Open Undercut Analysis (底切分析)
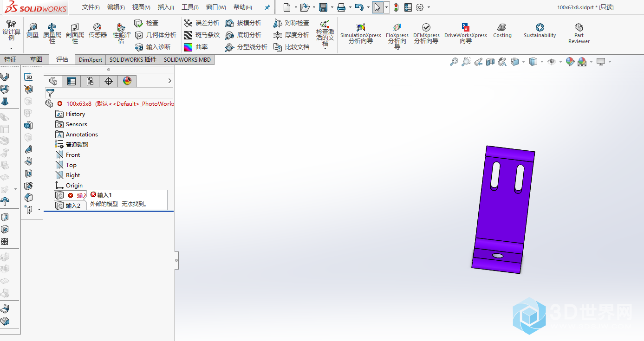 click(x=243, y=35)
